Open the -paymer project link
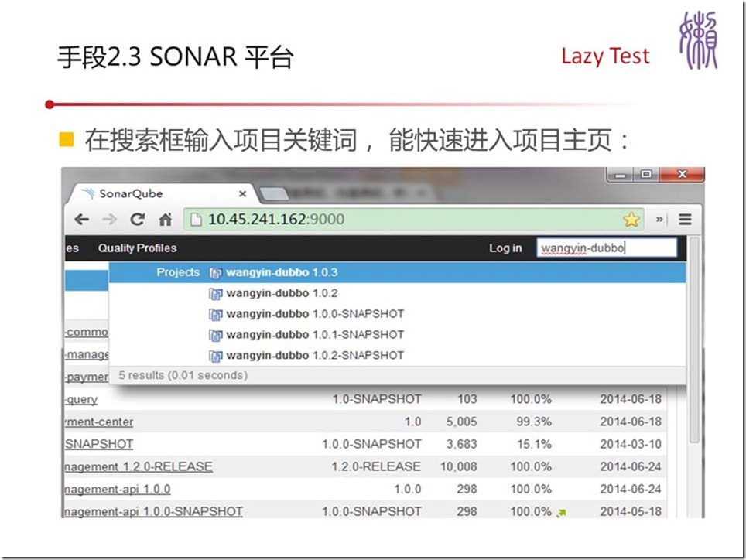Viewport: 746px width, 560px height. coord(87,377)
